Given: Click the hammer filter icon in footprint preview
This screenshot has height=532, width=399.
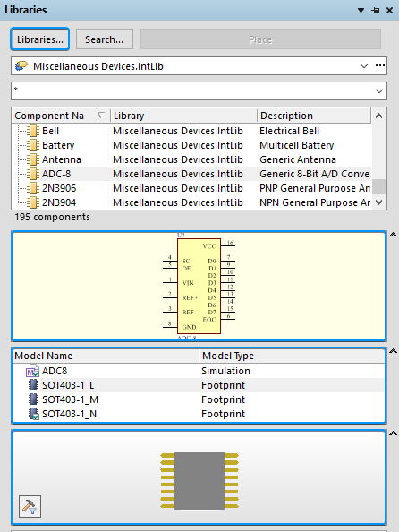Looking at the screenshot, I should 30,506.
